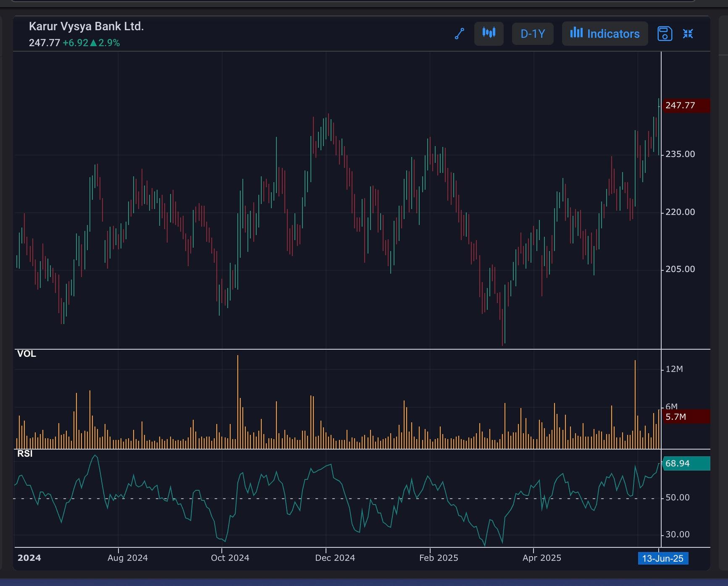Click the VOL indicator label

(x=26, y=354)
